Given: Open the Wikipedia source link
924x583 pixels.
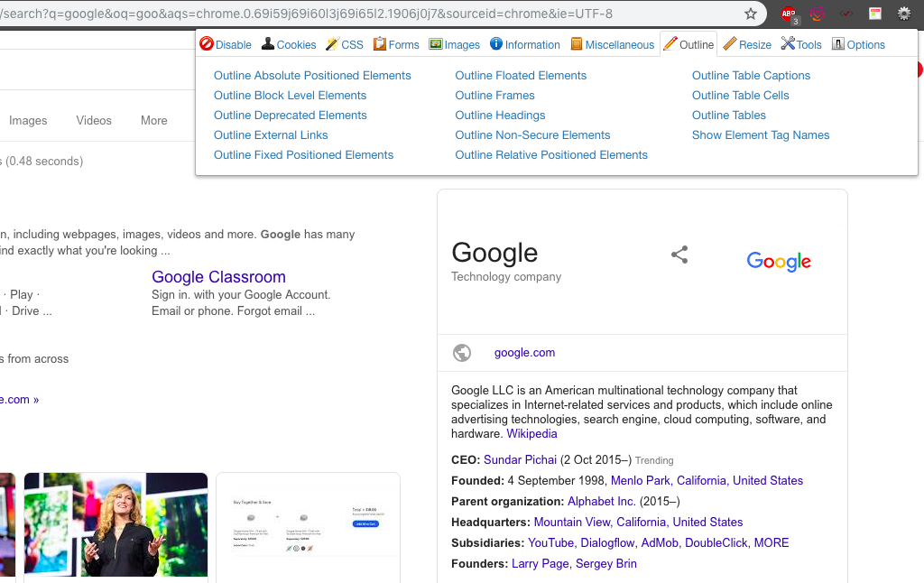Looking at the screenshot, I should click(x=531, y=434).
